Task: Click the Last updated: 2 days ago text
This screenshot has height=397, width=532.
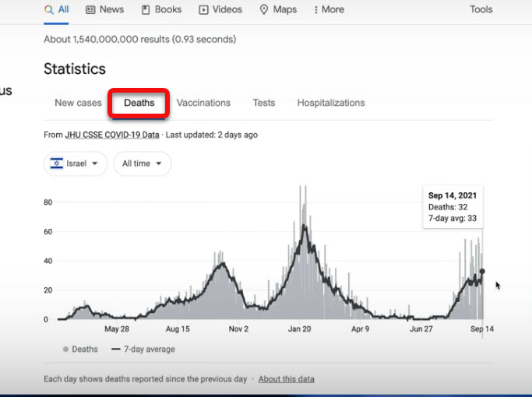Action: point(212,135)
